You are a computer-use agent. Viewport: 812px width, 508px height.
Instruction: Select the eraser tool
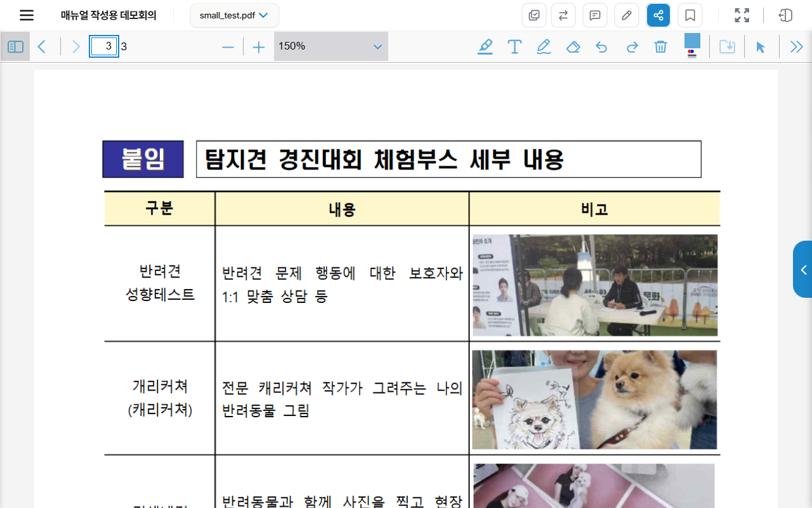(x=573, y=47)
